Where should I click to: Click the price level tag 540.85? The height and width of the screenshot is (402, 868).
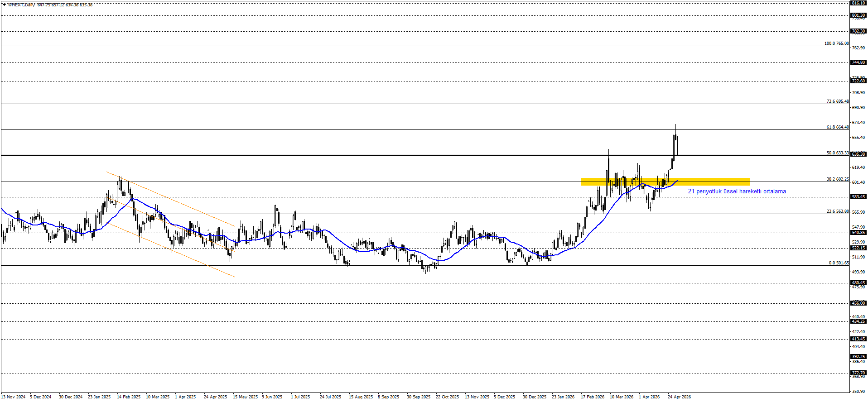pyautogui.click(x=858, y=233)
